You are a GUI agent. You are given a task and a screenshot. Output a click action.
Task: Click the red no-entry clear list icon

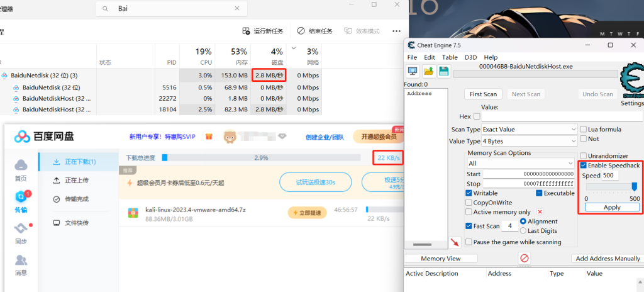[x=524, y=258]
